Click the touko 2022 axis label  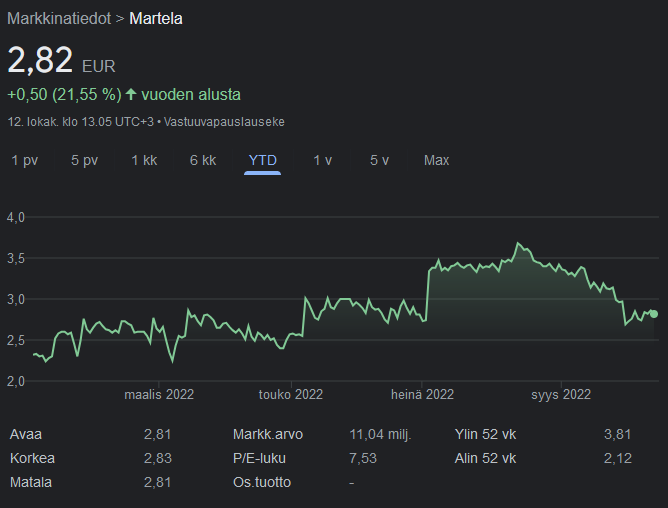(291, 395)
